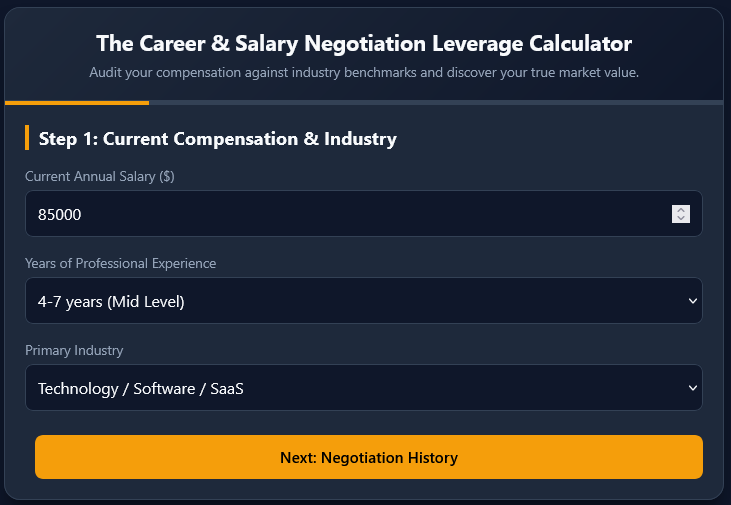Click the 85000 value in salary field
Screen dimensions: 731x505
point(60,214)
